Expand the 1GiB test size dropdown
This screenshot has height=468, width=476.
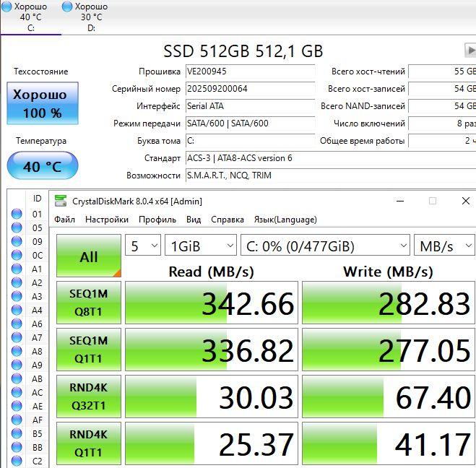[x=200, y=246]
